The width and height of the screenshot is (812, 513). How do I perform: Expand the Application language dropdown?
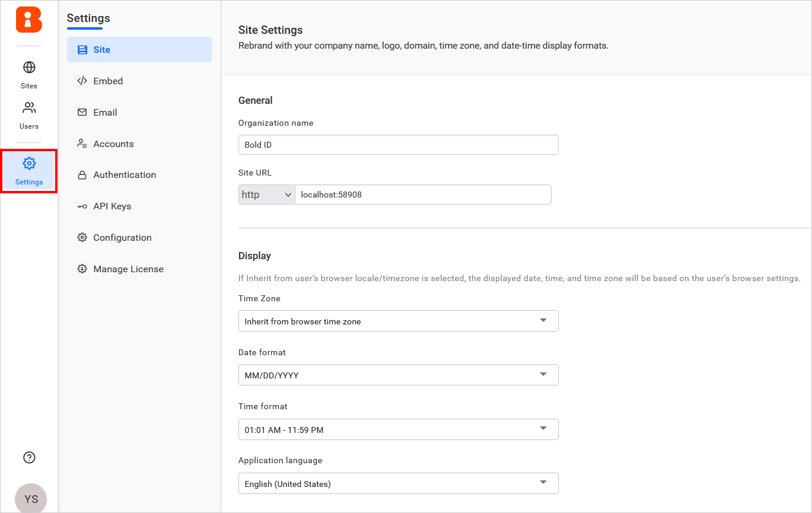[x=398, y=483]
